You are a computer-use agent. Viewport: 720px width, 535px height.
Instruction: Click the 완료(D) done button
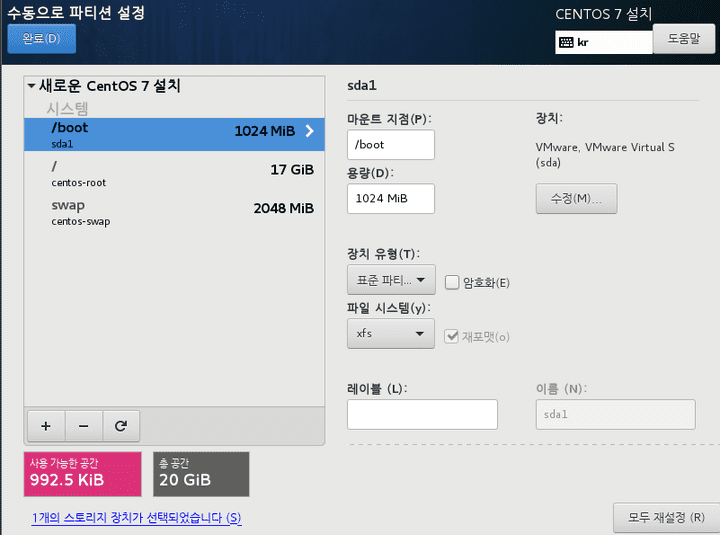point(41,39)
